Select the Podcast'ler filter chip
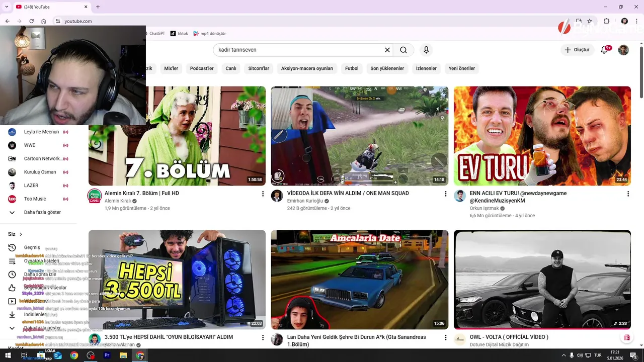Screen dimensions: 644x362 point(202,68)
